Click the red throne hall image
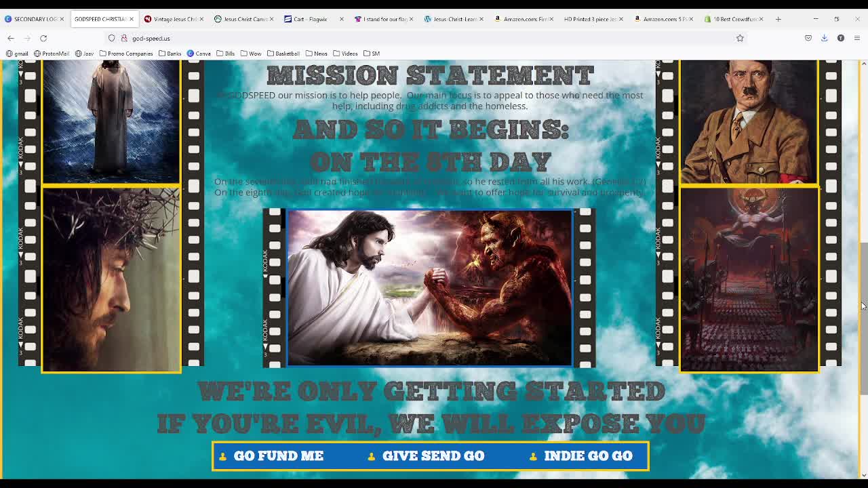The height and width of the screenshot is (488, 868). coord(749,279)
